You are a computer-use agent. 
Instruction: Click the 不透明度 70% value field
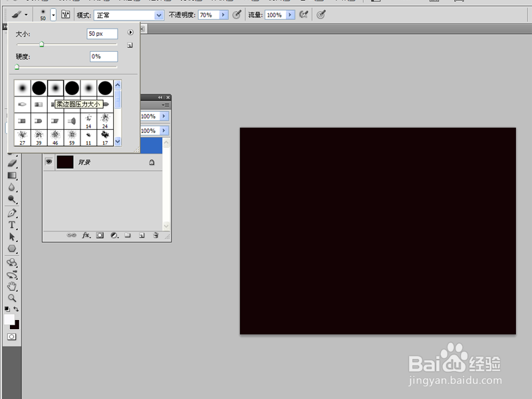[209, 15]
